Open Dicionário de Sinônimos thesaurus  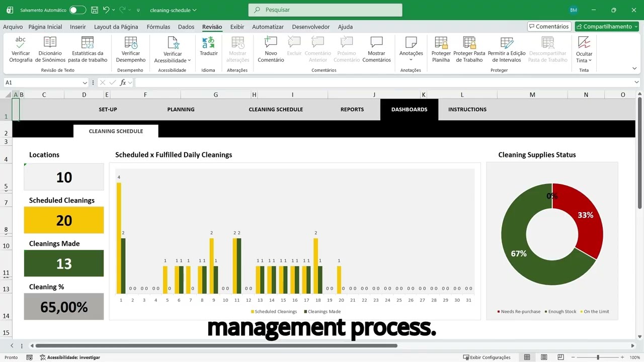click(50, 49)
